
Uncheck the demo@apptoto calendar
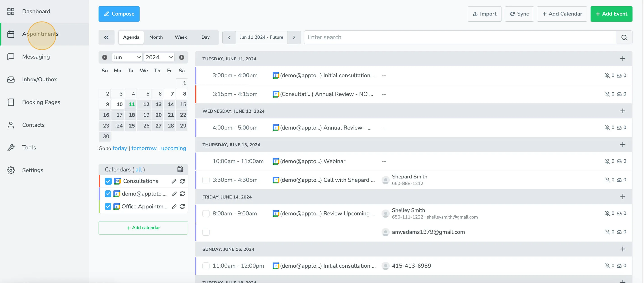[108, 194]
